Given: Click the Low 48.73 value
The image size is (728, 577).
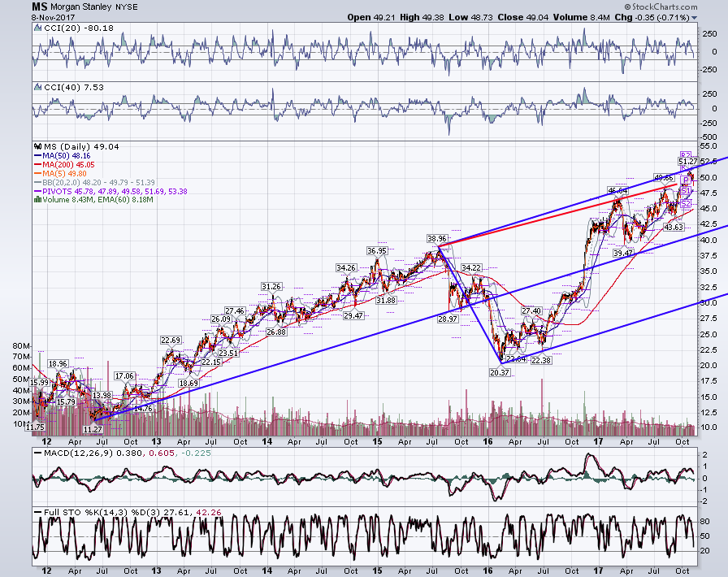Looking at the screenshot, I should (x=470, y=17).
